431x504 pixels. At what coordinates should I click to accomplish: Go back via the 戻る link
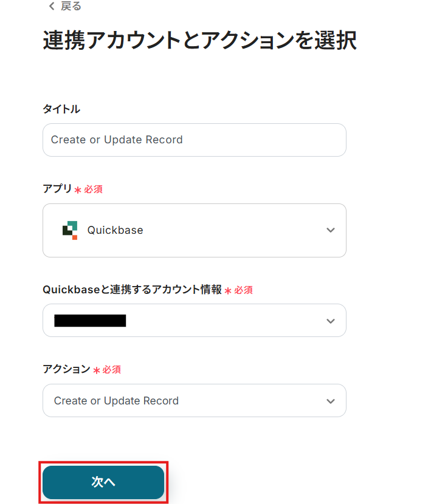point(71,6)
